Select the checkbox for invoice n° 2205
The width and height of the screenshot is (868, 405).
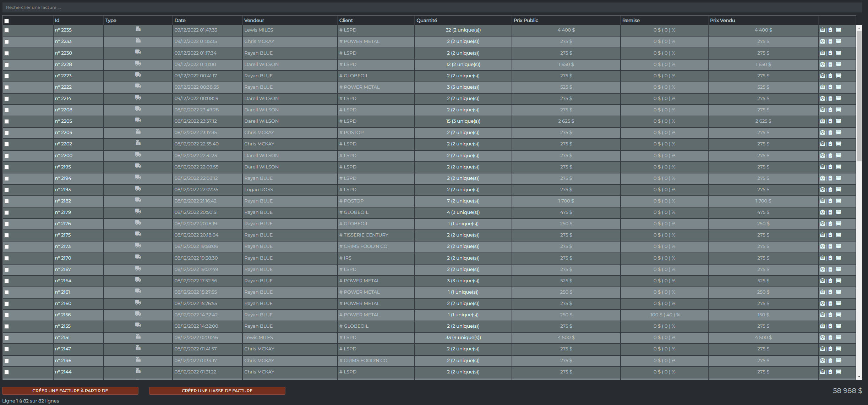click(x=6, y=121)
